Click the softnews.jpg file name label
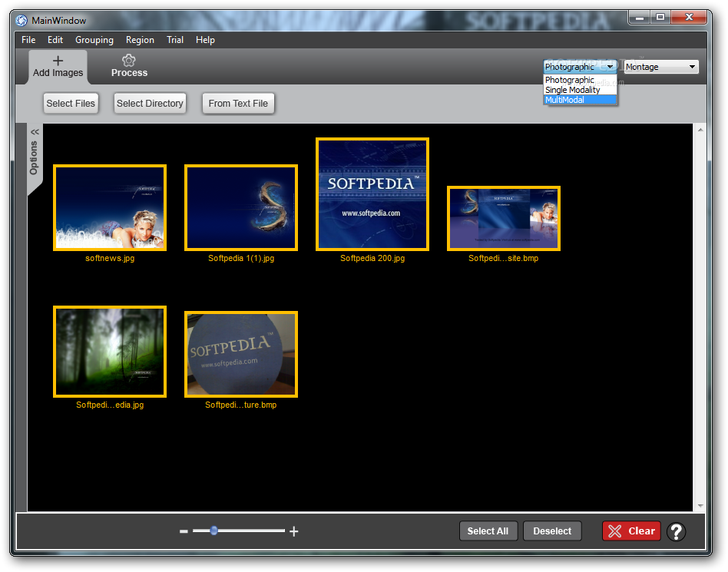Viewport: 728px width, 572px height. point(110,259)
